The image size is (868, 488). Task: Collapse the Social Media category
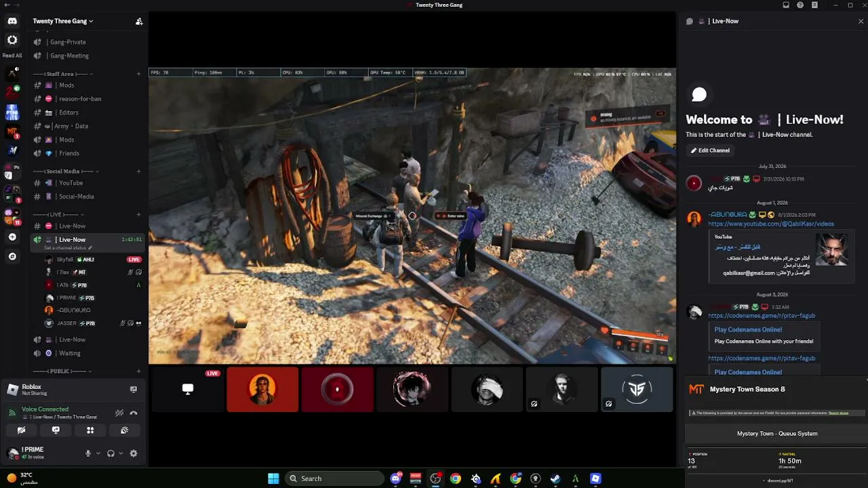[x=66, y=171]
